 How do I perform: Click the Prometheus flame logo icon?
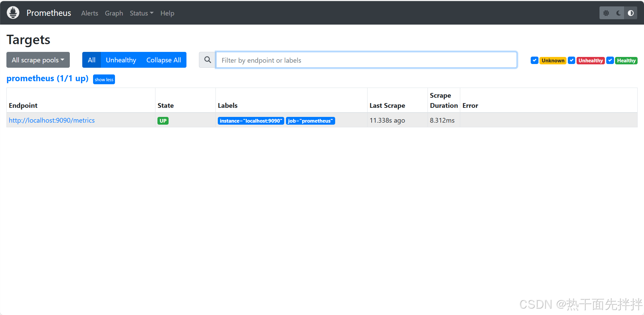coord(13,13)
